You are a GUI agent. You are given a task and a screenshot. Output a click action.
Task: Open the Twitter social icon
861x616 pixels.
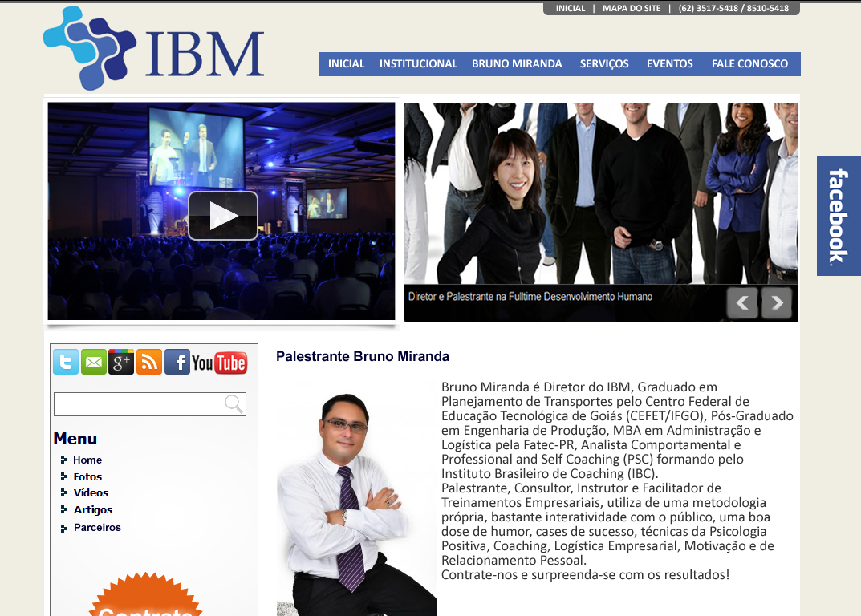point(66,362)
